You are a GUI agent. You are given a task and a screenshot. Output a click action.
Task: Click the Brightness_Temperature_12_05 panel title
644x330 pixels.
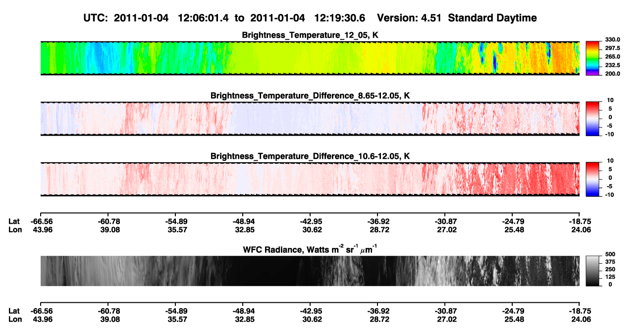pos(310,35)
